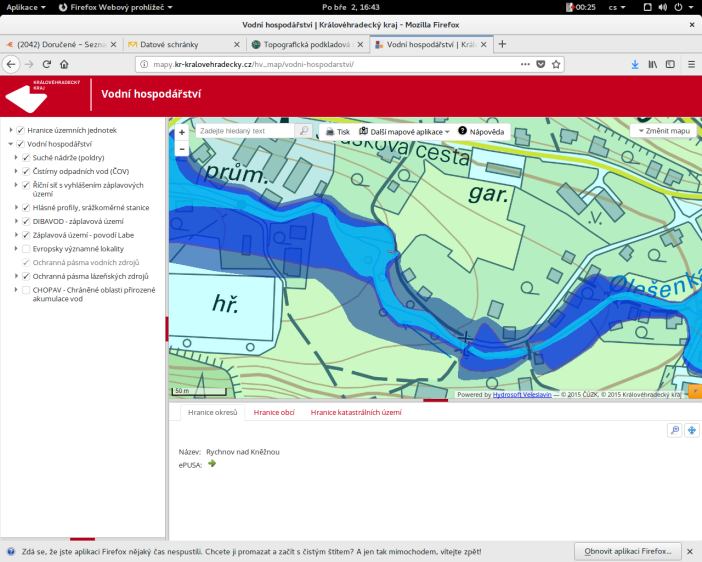Click the Obnovit aplikaci Firefox button

628,551
